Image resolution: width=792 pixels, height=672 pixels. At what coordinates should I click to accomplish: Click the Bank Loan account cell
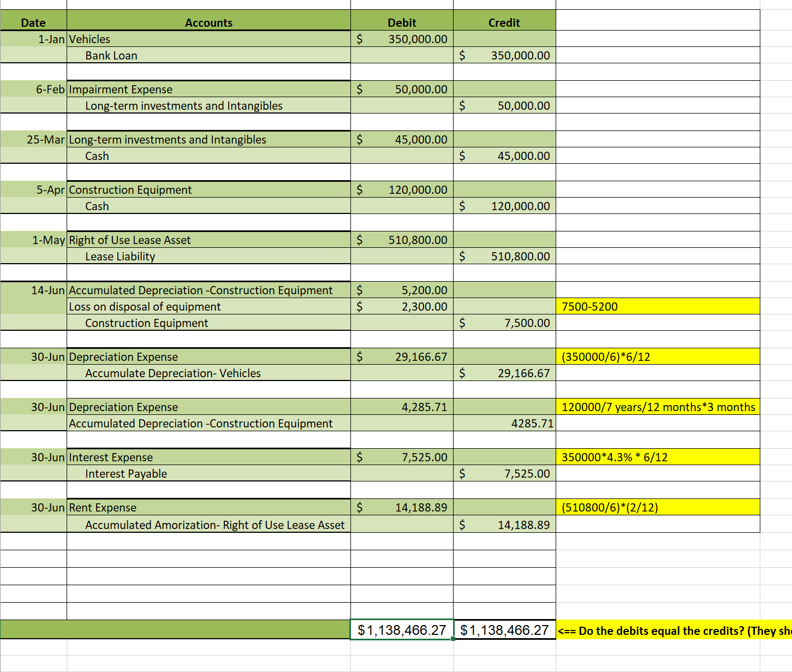click(209, 55)
